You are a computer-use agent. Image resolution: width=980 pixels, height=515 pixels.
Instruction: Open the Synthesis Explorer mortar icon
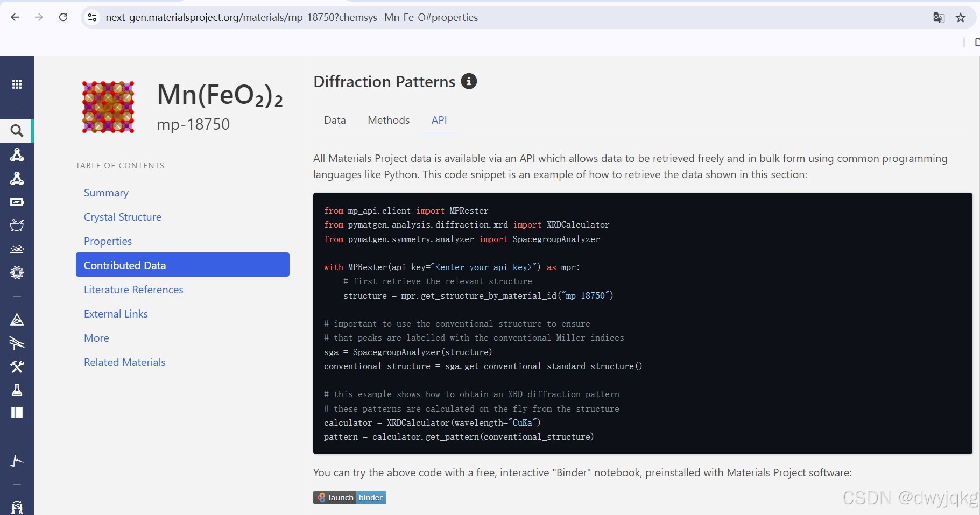(17, 225)
